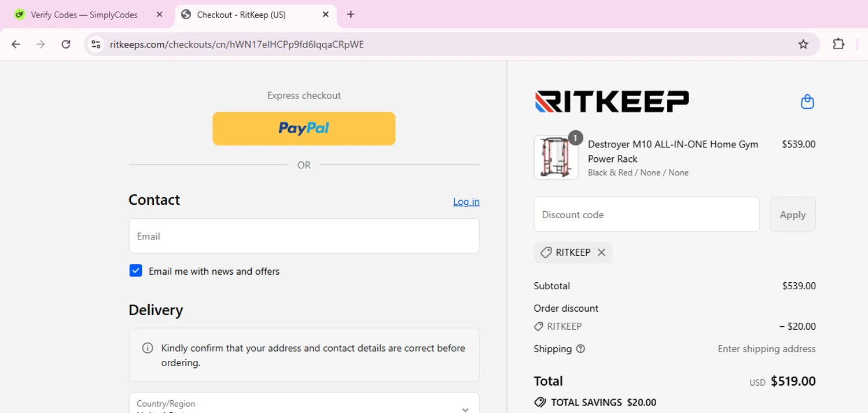
Task: Expand the Country/Region dropdown
Action: coord(304,403)
